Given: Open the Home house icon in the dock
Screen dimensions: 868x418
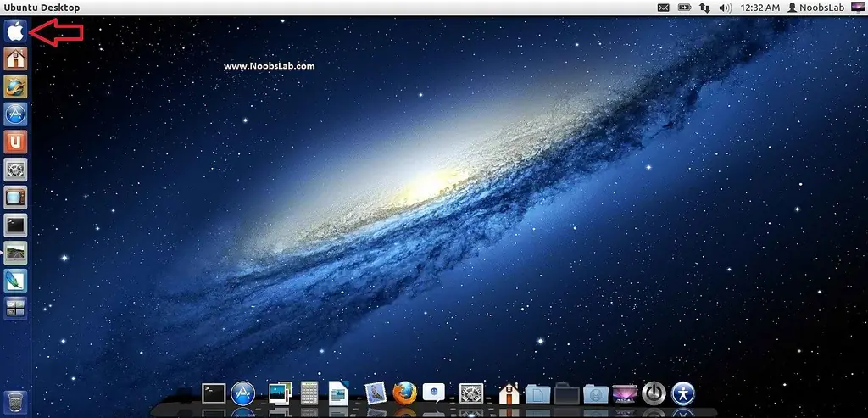Looking at the screenshot, I should point(509,393).
